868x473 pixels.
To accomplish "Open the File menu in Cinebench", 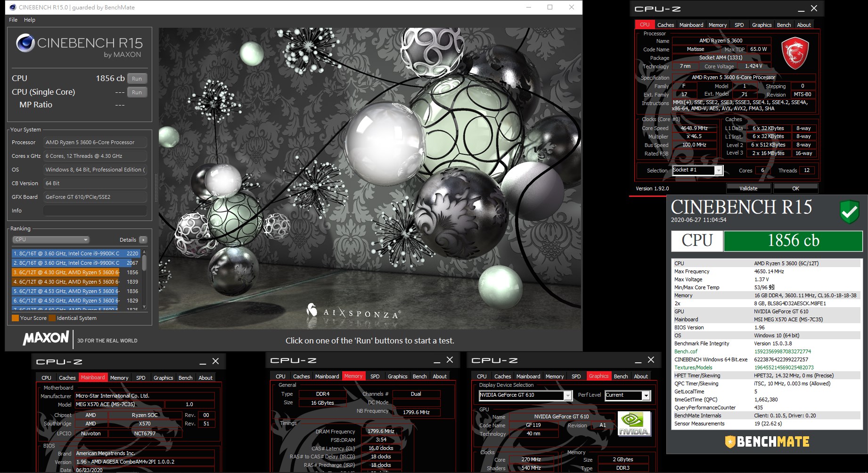I will (x=13, y=20).
